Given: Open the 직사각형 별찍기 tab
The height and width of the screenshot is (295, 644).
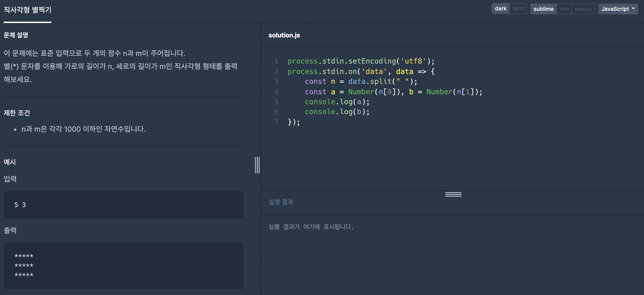Looking at the screenshot, I should click(x=27, y=10).
